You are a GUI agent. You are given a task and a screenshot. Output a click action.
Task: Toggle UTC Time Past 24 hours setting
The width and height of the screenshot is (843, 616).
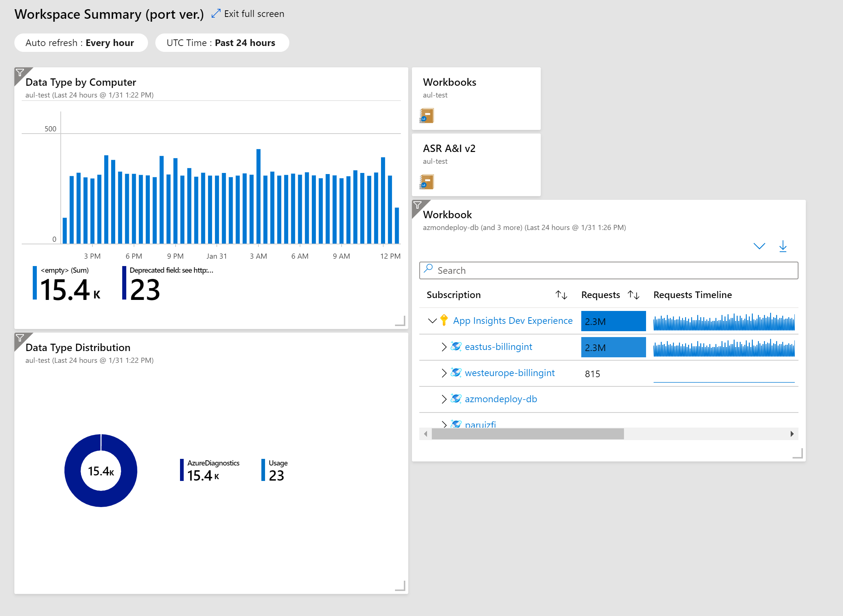(x=223, y=43)
